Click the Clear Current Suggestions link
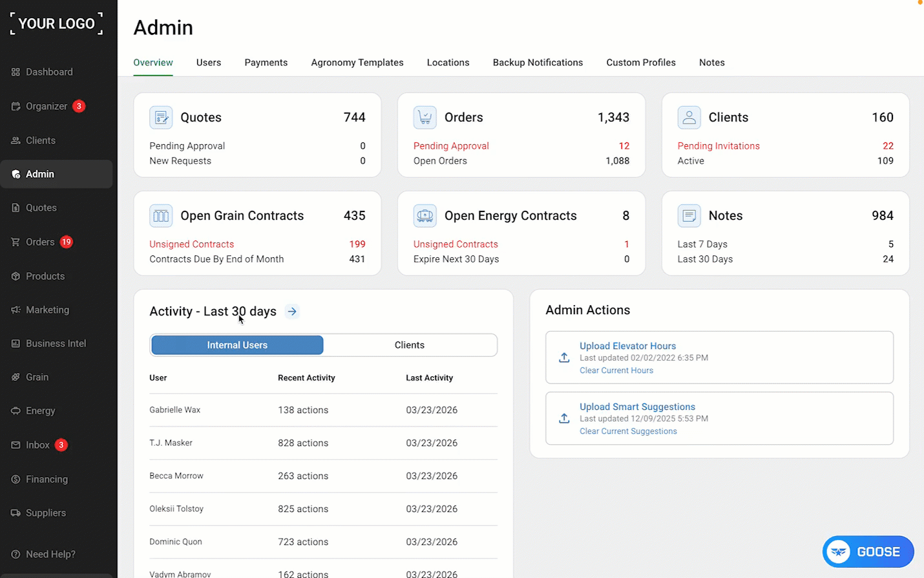This screenshot has height=578, width=924. click(628, 431)
